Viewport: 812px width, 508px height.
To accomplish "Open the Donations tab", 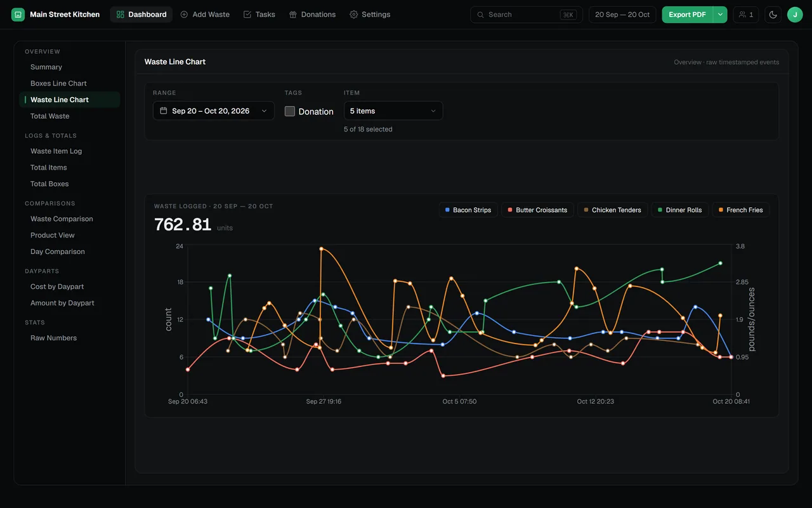I will coord(312,15).
